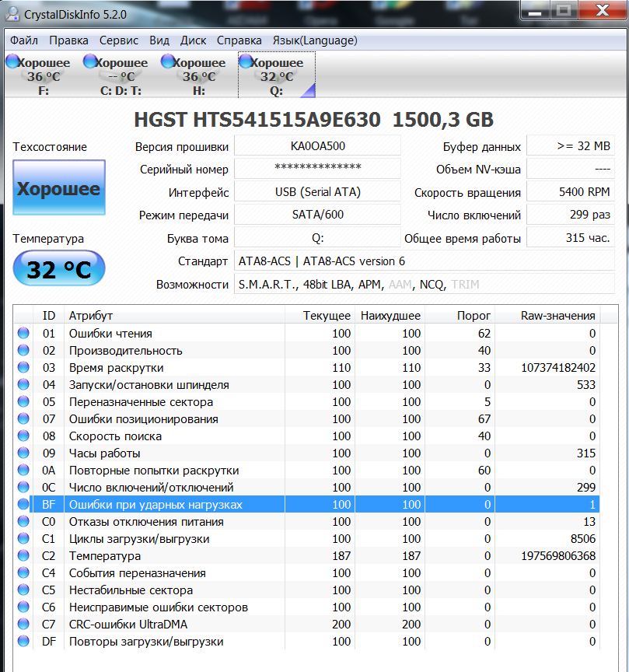Open the Правка menu
The image size is (629, 672).
pos(68,40)
